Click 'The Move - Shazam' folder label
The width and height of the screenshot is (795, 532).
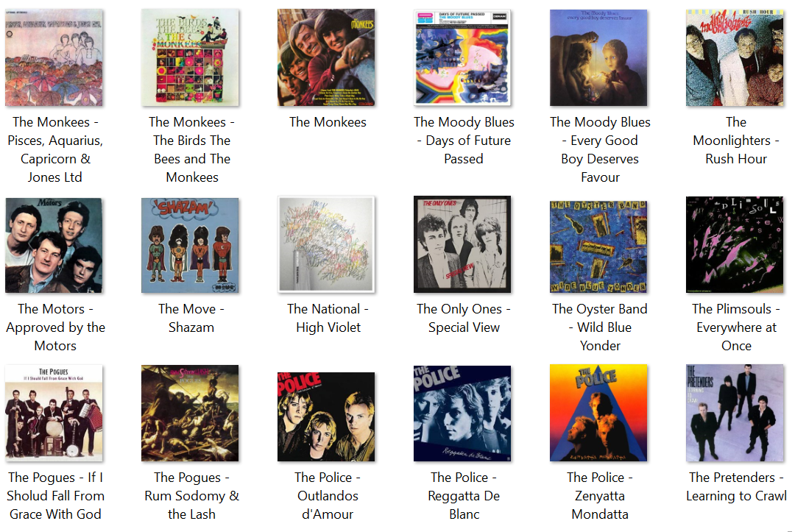point(191,318)
